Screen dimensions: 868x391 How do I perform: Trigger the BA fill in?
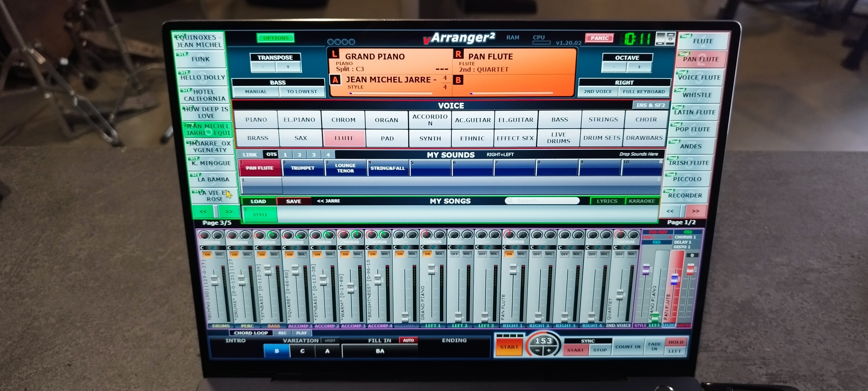[x=380, y=351]
